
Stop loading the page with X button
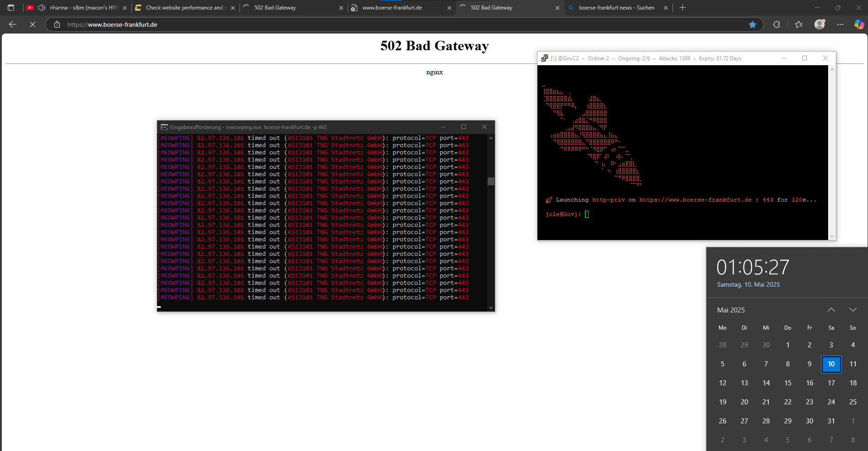[33, 24]
